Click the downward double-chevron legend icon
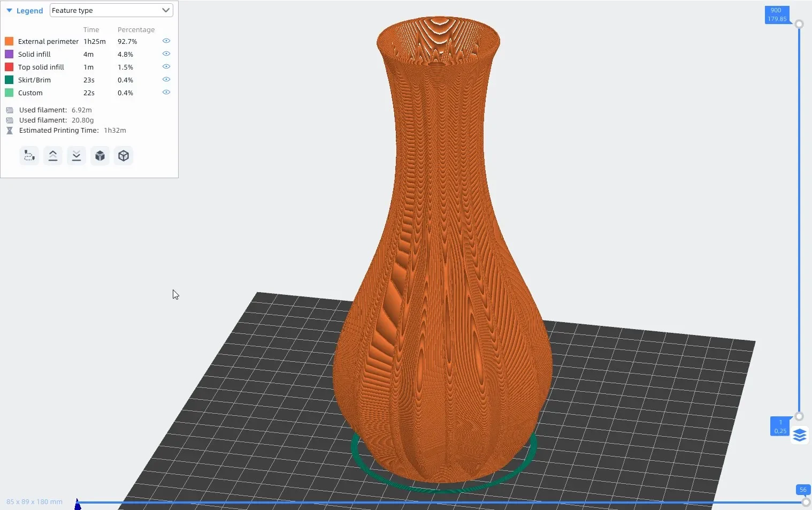The width and height of the screenshot is (812, 510). point(76,156)
